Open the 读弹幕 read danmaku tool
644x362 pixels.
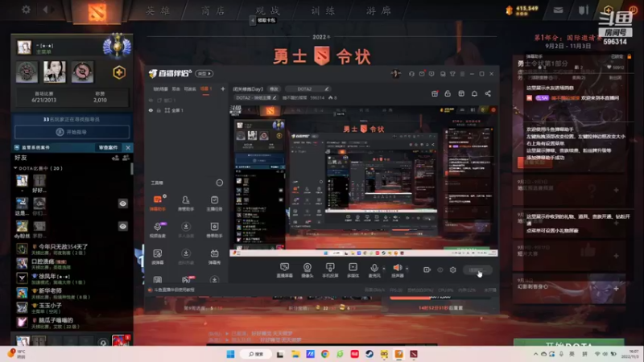158,257
